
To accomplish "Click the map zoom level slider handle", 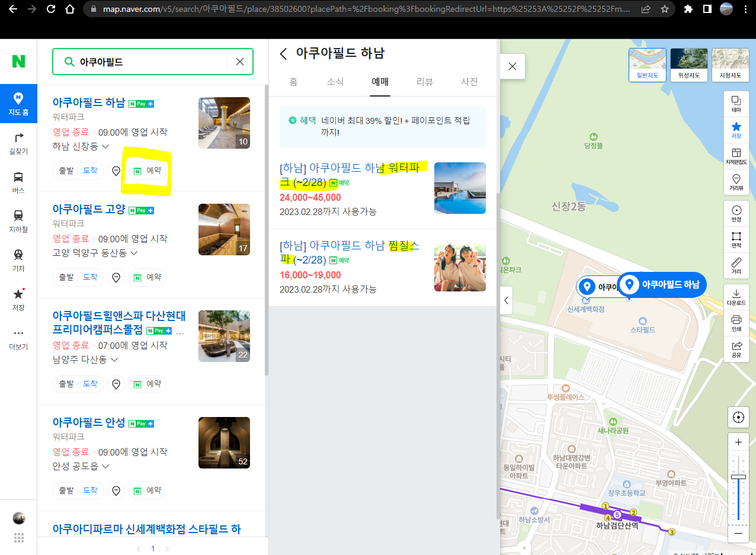I will click(738, 477).
